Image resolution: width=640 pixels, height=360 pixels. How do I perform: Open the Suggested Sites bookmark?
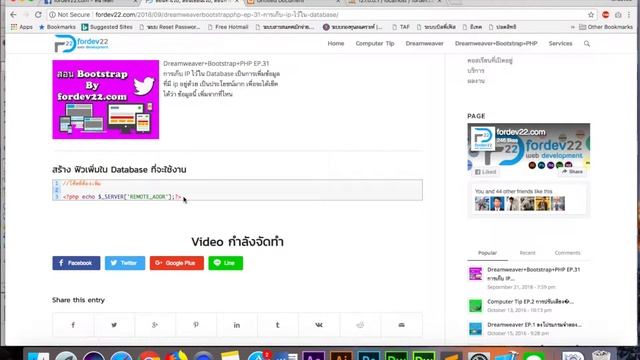pyautogui.click(x=107, y=27)
